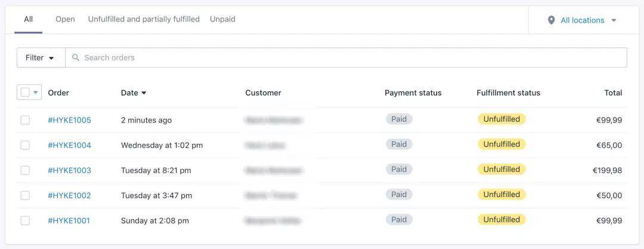Expand the Filter dropdown
The height and width of the screenshot is (249, 644).
(x=41, y=57)
